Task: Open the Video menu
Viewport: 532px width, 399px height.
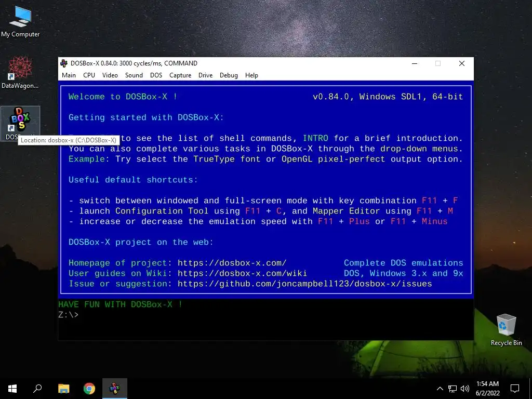Action: [110, 75]
